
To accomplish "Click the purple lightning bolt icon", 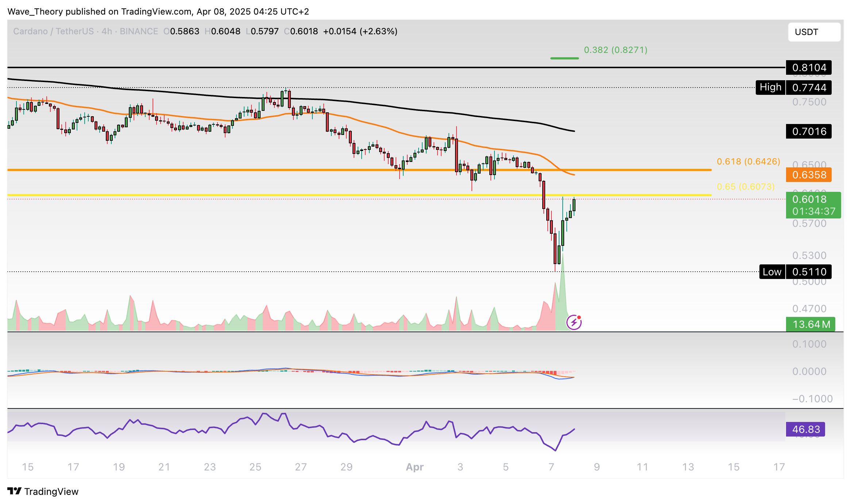I will click(574, 322).
